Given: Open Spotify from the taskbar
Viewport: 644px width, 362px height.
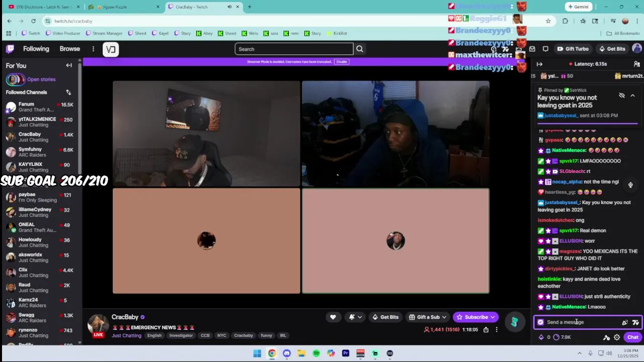Looking at the screenshot, I should coord(316,353).
